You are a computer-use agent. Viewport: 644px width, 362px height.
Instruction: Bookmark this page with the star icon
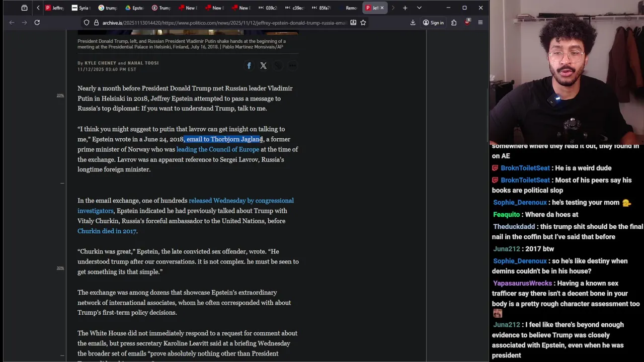[x=363, y=23]
